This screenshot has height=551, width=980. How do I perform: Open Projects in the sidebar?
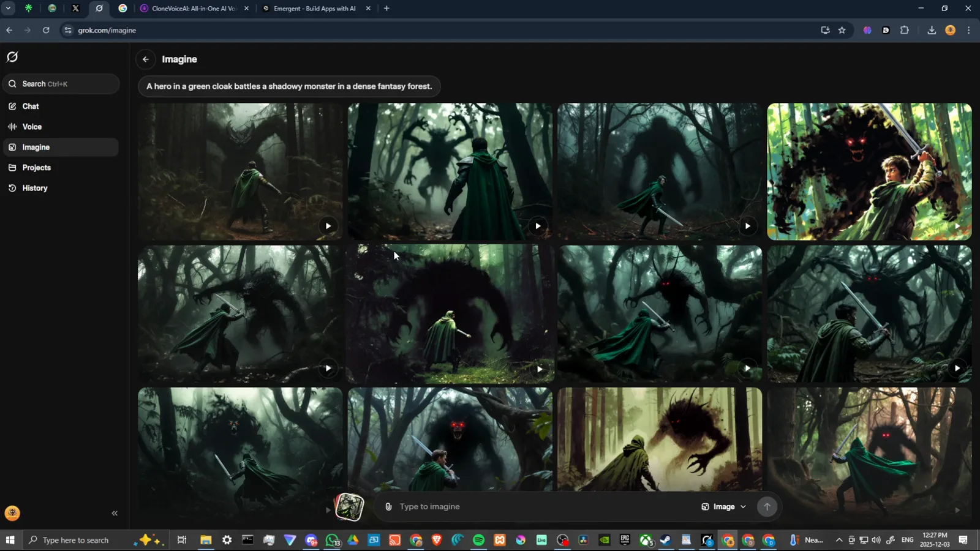(61, 168)
